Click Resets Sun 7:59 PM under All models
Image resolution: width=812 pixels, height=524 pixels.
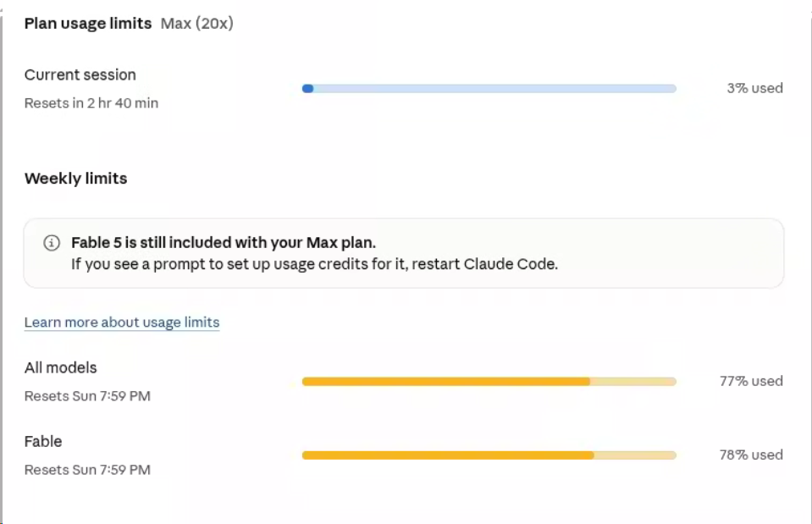pyautogui.click(x=87, y=396)
